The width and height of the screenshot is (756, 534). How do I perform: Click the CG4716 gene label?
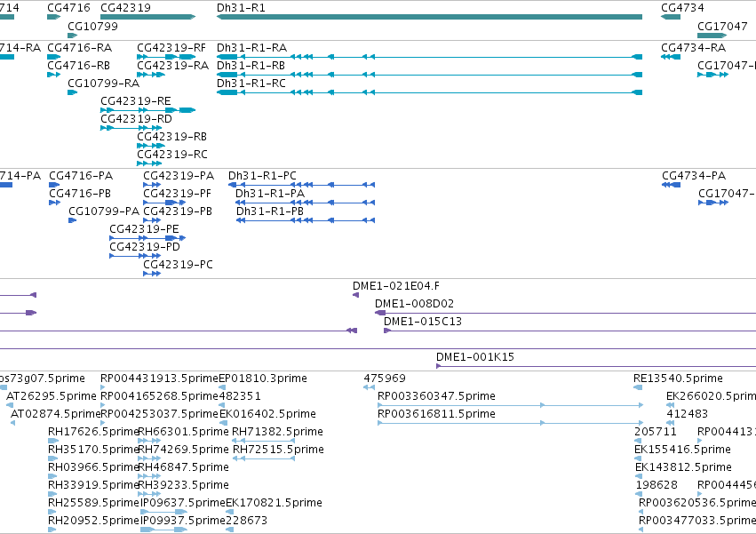[x=69, y=8]
